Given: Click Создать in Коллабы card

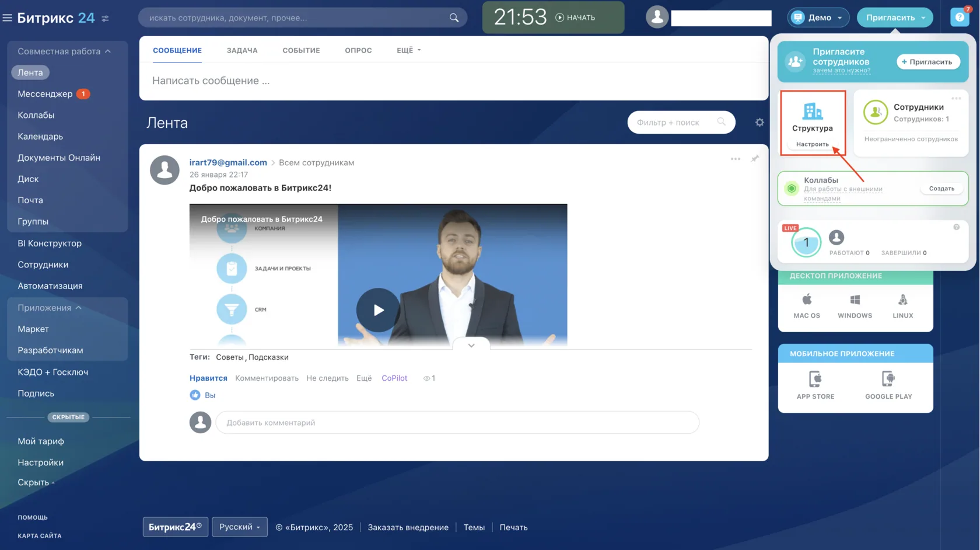Looking at the screenshot, I should click(942, 189).
